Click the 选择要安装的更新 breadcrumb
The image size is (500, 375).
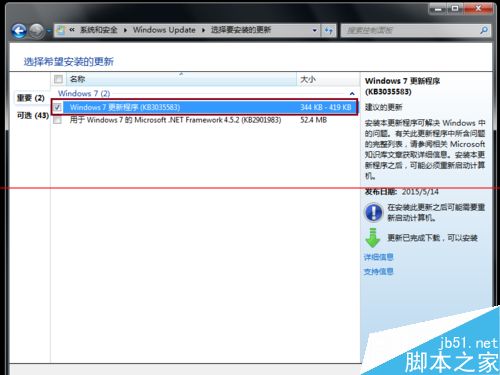point(241,30)
